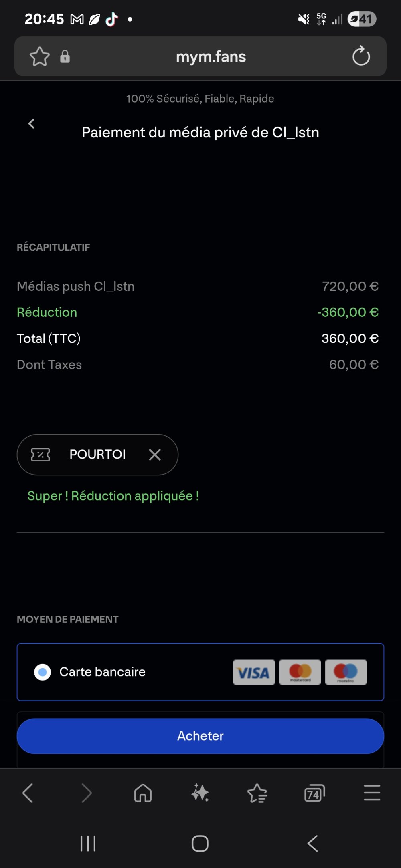Open the AI sparkle assistant icon
401x868 pixels.
point(200,793)
